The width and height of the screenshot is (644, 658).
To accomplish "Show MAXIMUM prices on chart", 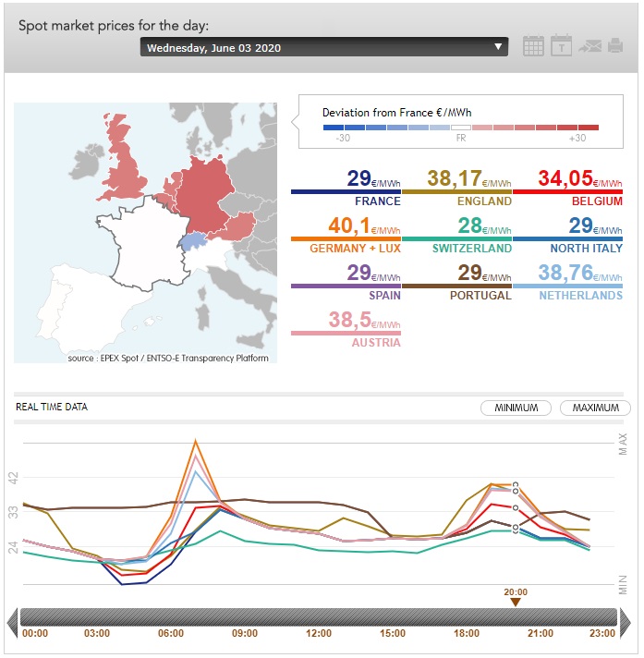I will (x=595, y=408).
